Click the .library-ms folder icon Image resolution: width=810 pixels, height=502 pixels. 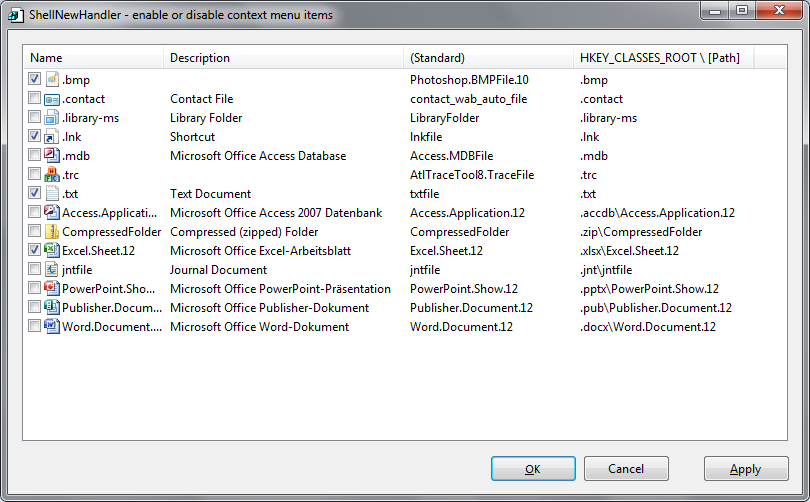[52, 117]
